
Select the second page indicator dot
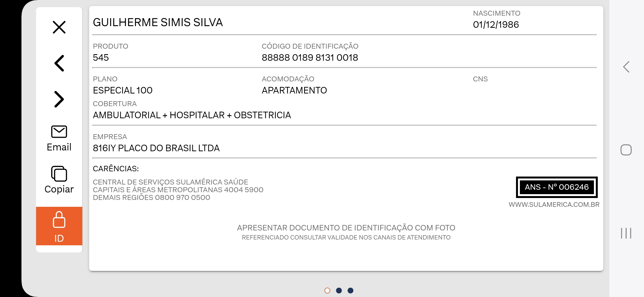[x=339, y=290]
